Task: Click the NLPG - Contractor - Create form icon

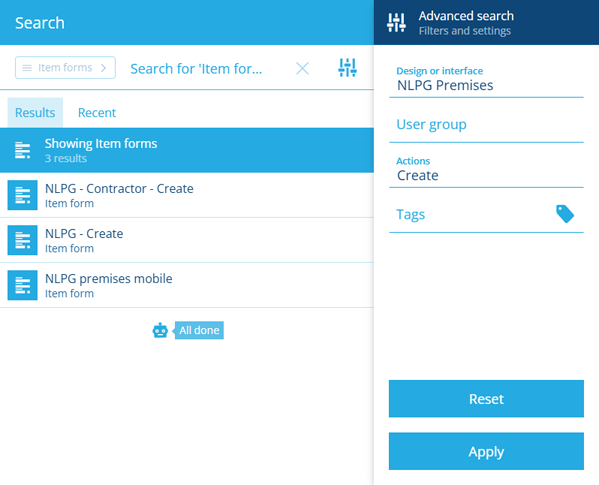Action: (x=23, y=195)
